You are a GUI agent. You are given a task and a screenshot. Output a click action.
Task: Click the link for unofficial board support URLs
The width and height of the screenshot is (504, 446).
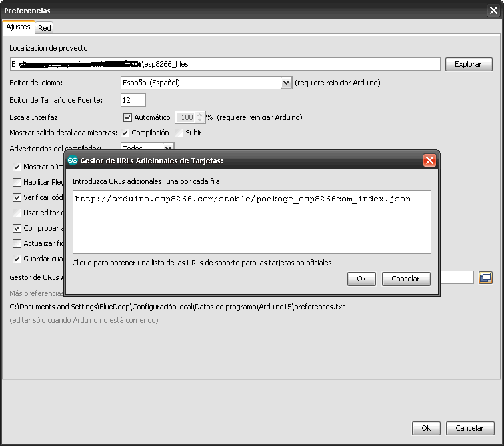[x=202, y=263]
